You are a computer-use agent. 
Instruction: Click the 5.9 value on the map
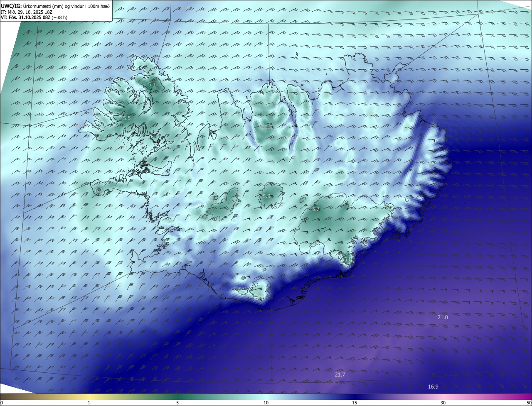266,196
